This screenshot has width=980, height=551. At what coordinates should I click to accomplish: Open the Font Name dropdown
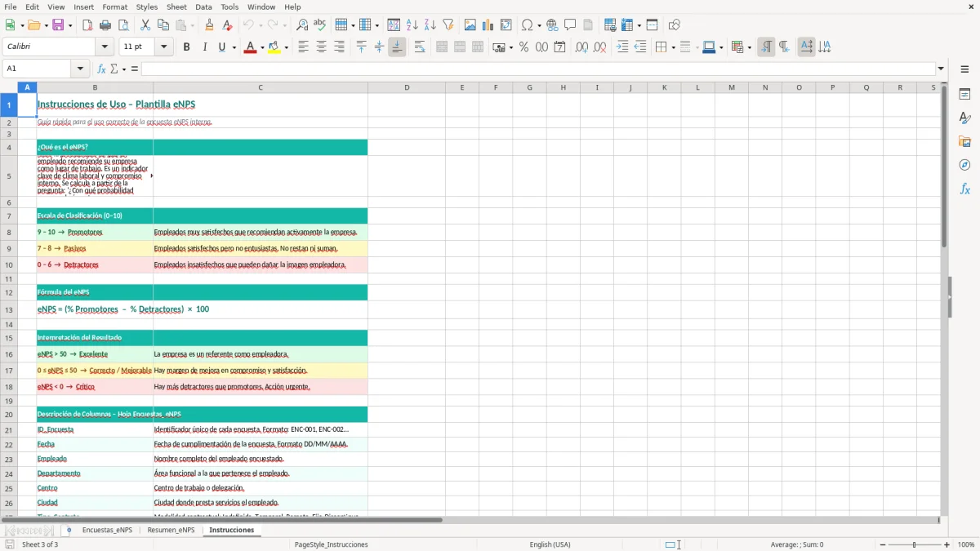pos(105,47)
